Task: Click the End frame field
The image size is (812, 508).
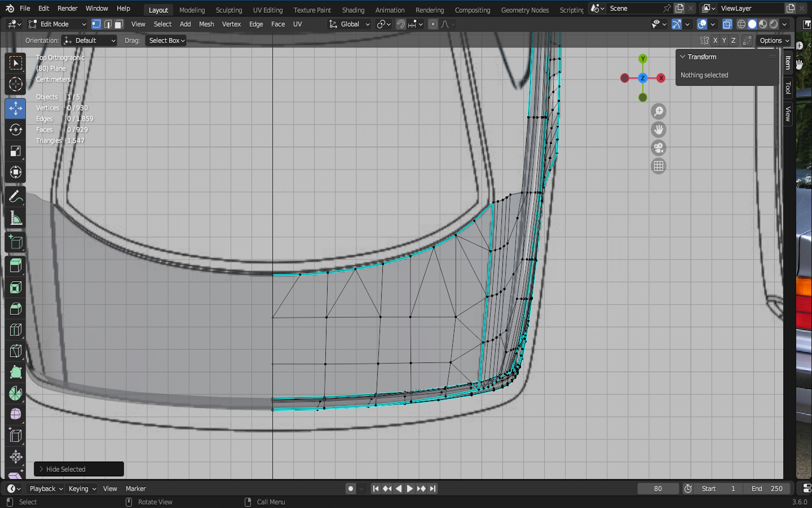Action: (x=766, y=489)
